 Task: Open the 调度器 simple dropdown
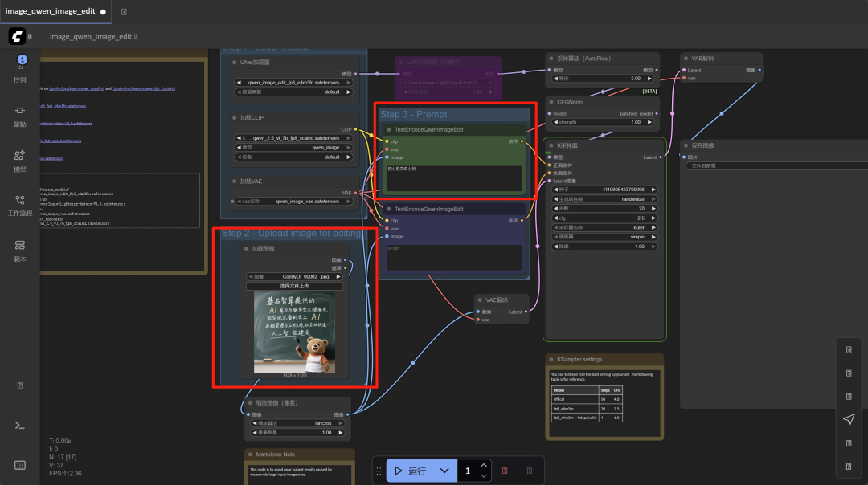click(604, 237)
